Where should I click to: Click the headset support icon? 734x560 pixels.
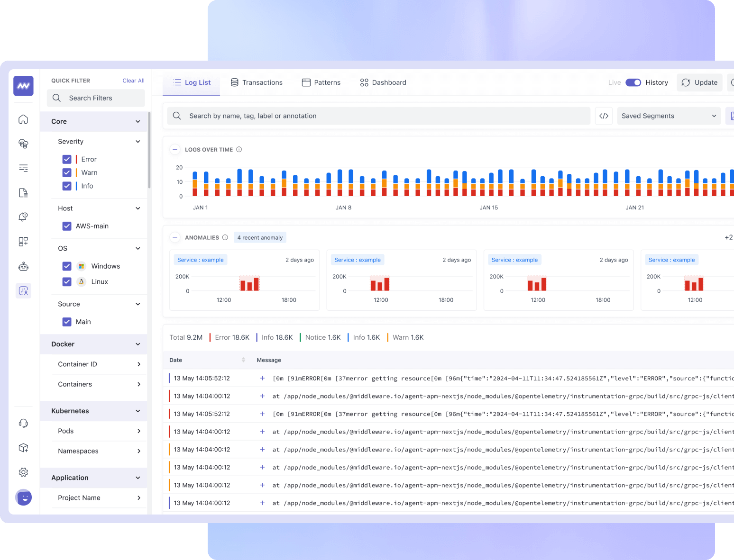click(23, 423)
